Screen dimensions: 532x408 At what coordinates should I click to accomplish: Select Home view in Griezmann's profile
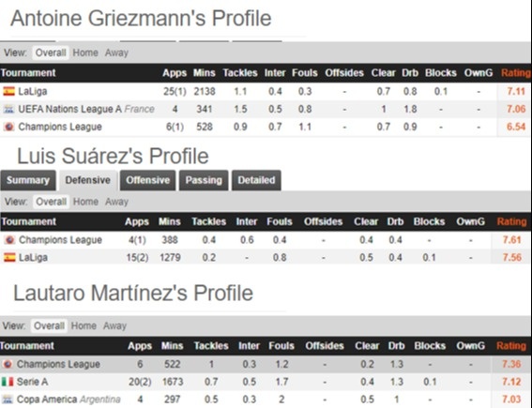(x=85, y=53)
